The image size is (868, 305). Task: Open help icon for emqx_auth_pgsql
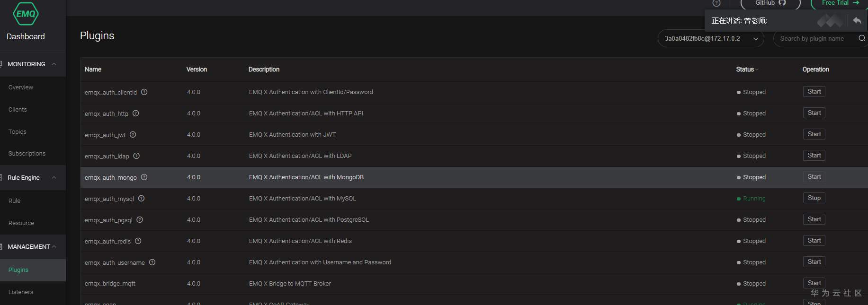140,220
